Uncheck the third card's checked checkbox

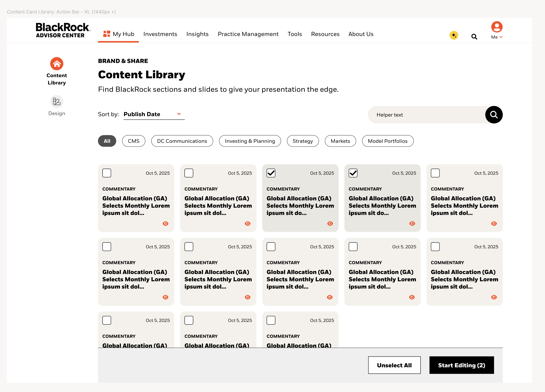[x=271, y=173]
